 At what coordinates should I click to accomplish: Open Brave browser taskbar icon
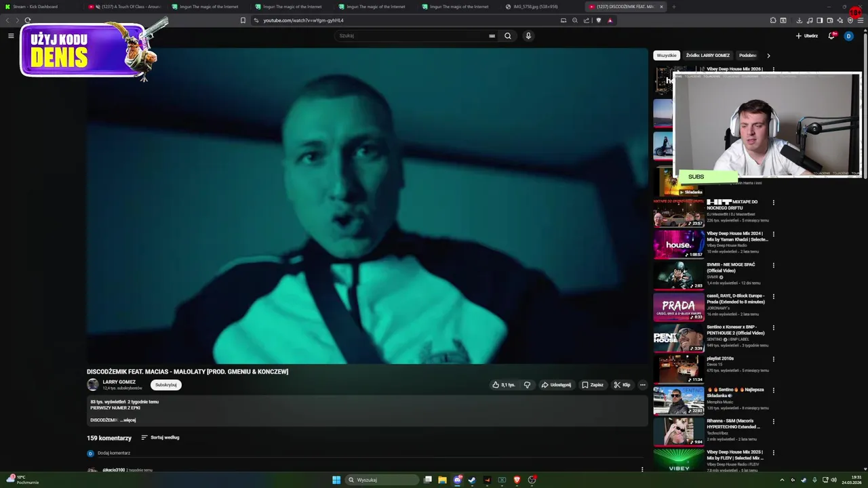(x=517, y=480)
